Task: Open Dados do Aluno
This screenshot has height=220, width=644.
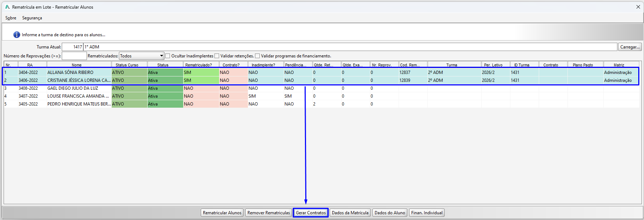Action: 390,213
